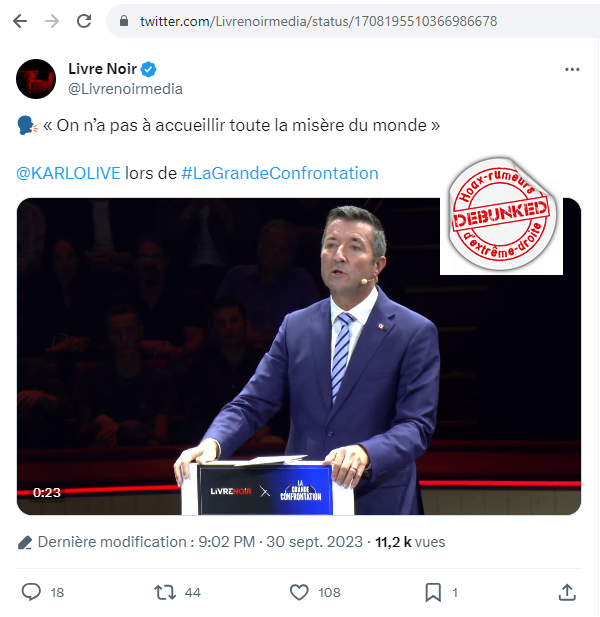Click the browser forward arrow
This screenshot has width=600, height=617.
click(x=52, y=21)
